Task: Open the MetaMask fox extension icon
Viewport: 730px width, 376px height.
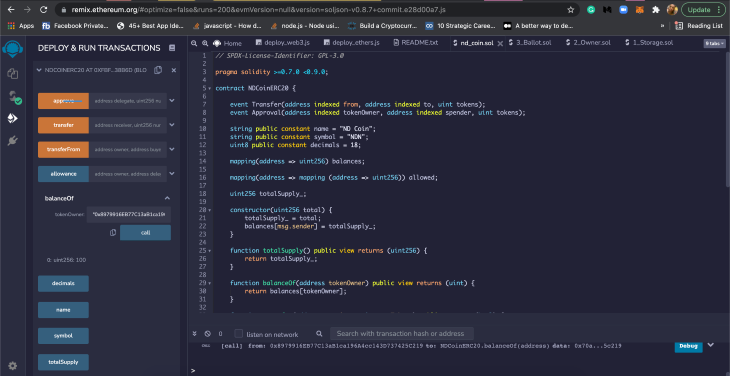Action: click(641, 9)
